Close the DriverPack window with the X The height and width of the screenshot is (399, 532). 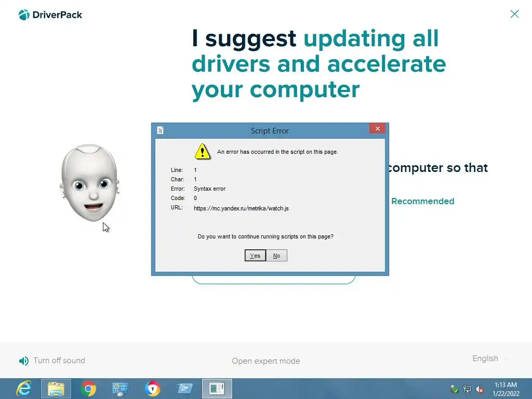pos(514,14)
